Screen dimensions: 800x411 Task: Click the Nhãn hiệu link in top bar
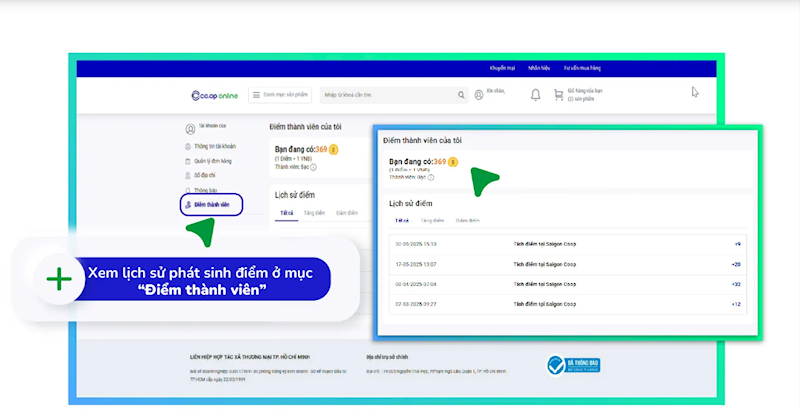[539, 68]
